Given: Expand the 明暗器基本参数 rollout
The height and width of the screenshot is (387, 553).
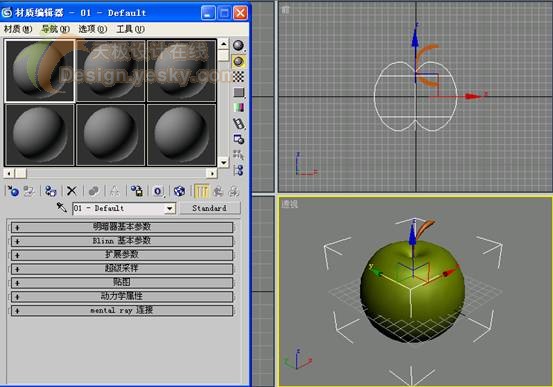Looking at the screenshot, I should [122, 227].
